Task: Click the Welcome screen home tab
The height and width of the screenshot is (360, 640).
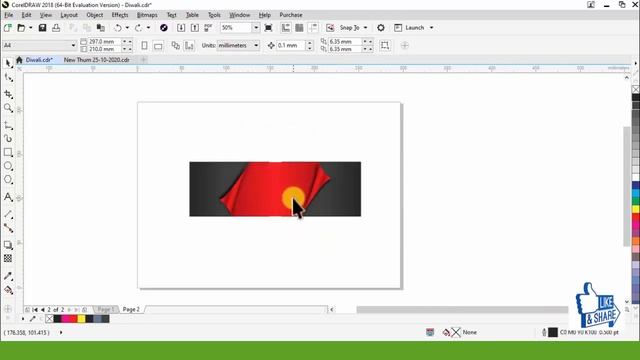Action: 19,60
